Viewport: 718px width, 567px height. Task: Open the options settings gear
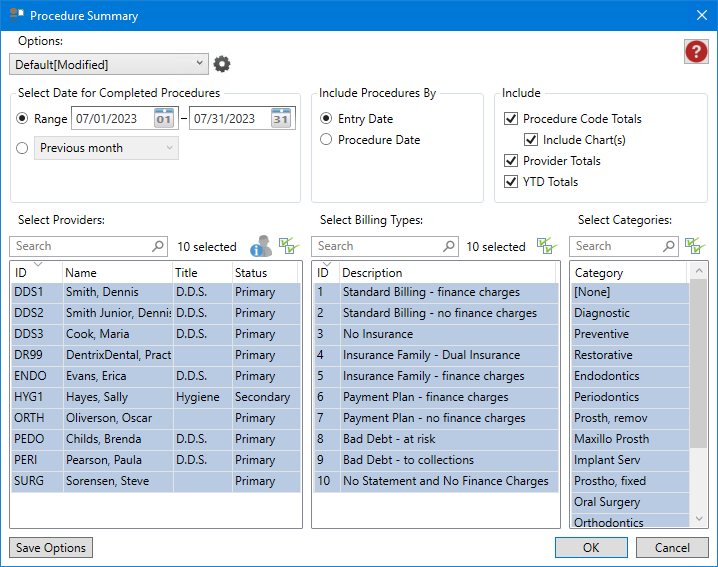click(222, 64)
